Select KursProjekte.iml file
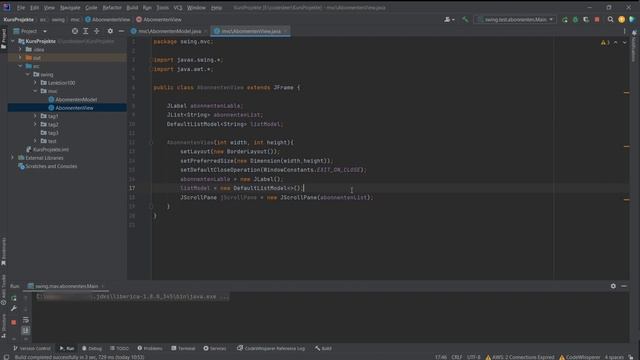 [47, 149]
